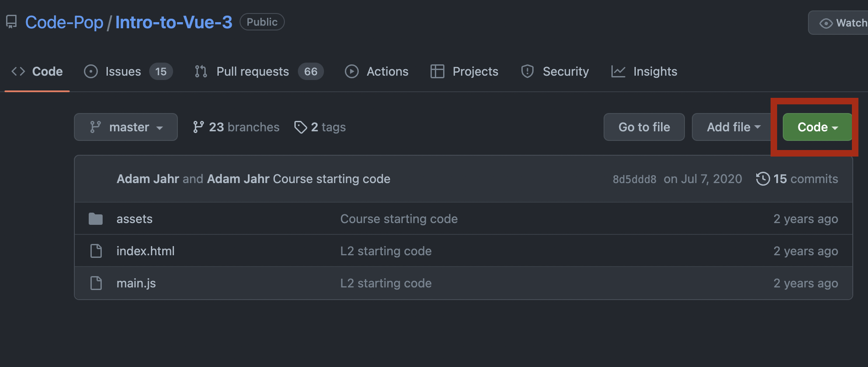Click the tag icon beside 2 tags
The image size is (868, 367).
coord(300,127)
